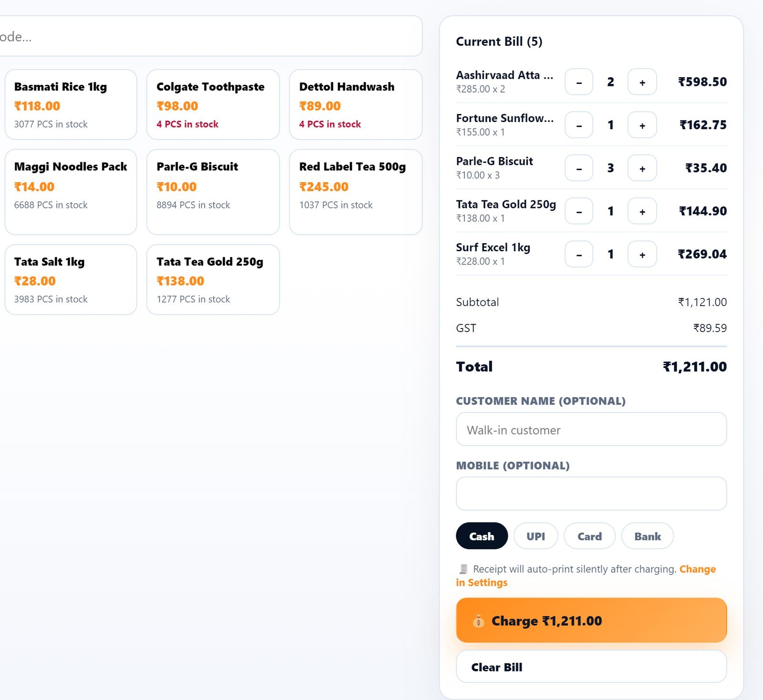Click Tata Tea Gold 250g product card

pos(213,279)
